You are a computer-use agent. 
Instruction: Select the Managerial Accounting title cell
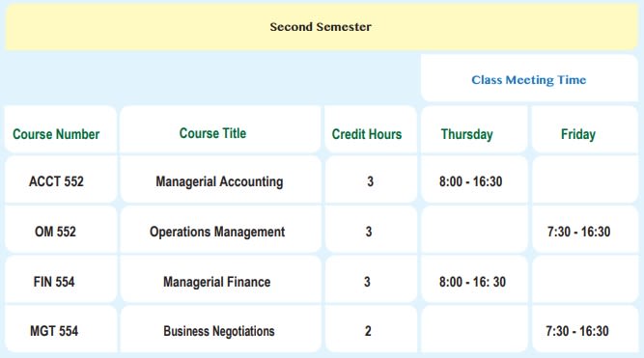point(220,180)
